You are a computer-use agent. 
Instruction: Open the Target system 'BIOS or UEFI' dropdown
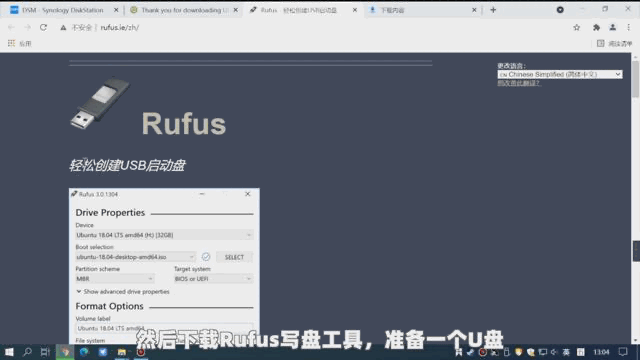pyautogui.click(x=213, y=279)
